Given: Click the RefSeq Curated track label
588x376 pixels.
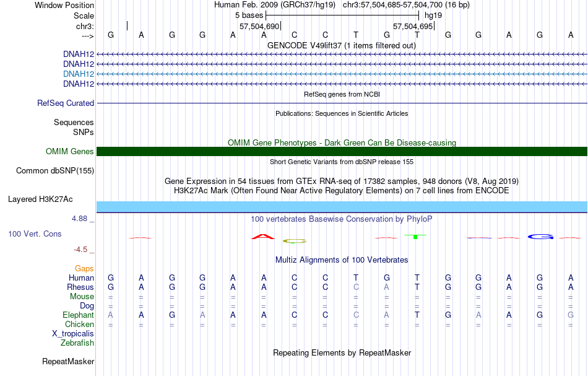Looking at the screenshot, I should click(66, 103).
